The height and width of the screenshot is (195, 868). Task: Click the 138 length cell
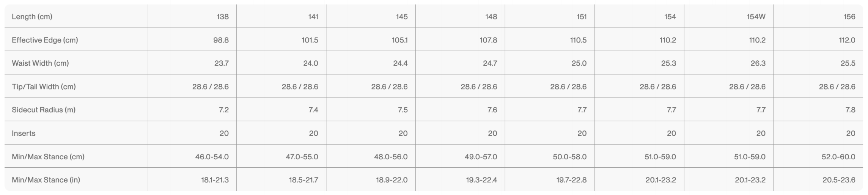[x=222, y=17]
